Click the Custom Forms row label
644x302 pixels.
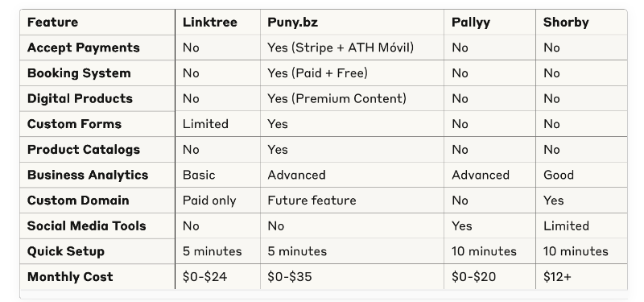(x=74, y=124)
